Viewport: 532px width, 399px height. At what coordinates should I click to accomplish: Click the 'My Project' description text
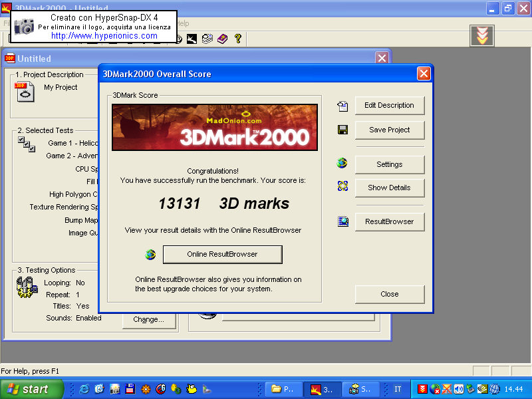tap(61, 88)
